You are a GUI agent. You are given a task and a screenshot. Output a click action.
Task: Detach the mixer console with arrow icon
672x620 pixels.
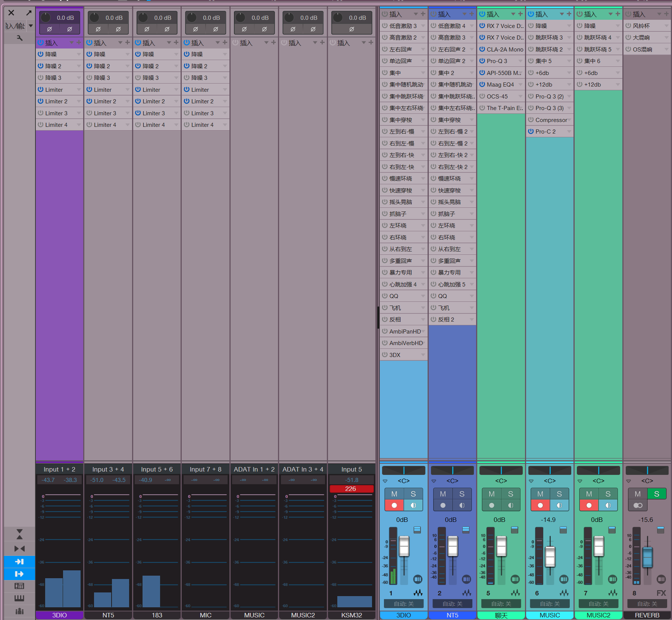click(x=29, y=13)
